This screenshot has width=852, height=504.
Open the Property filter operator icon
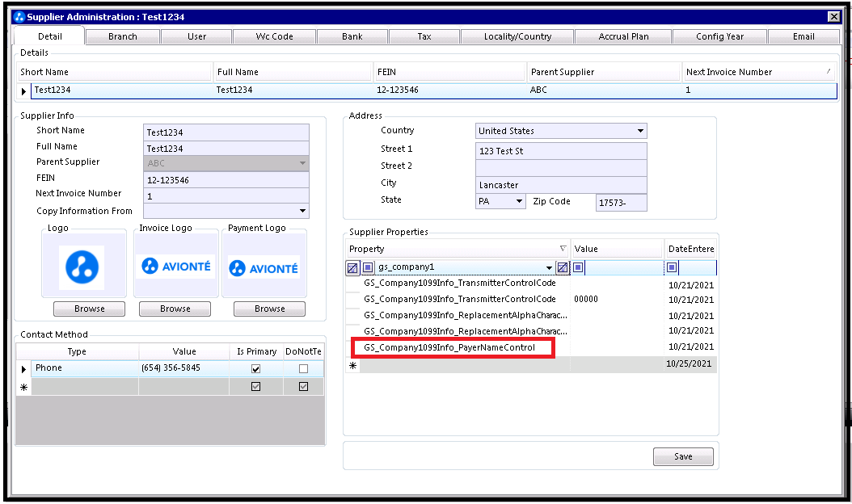click(368, 267)
